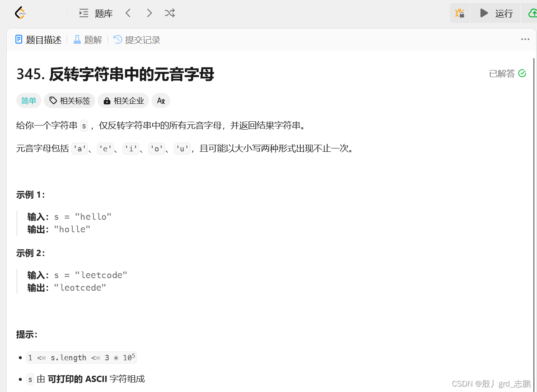Open the ellipsis more-options menu
This screenshot has width=537, height=392.
pos(525,39)
